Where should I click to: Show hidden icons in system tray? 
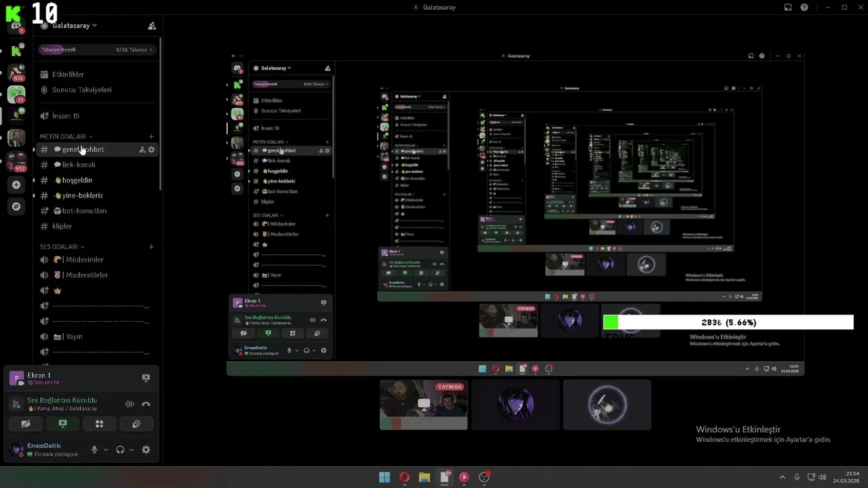pos(782,477)
